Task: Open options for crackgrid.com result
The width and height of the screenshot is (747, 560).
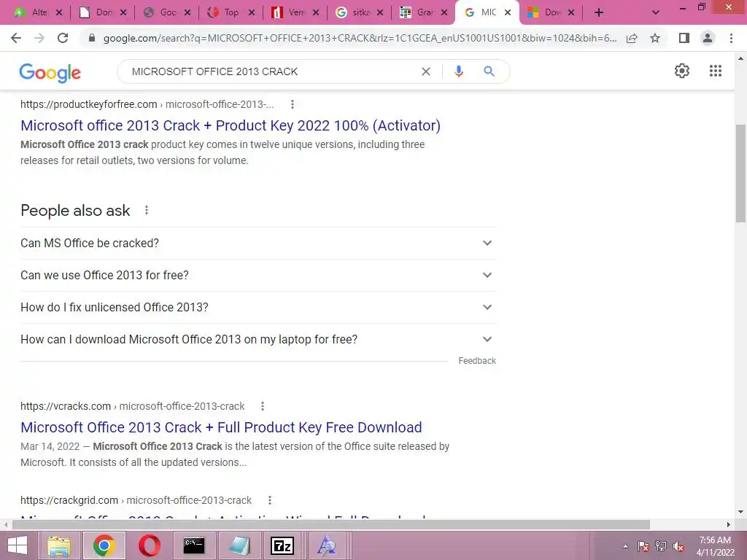Action: [270, 500]
